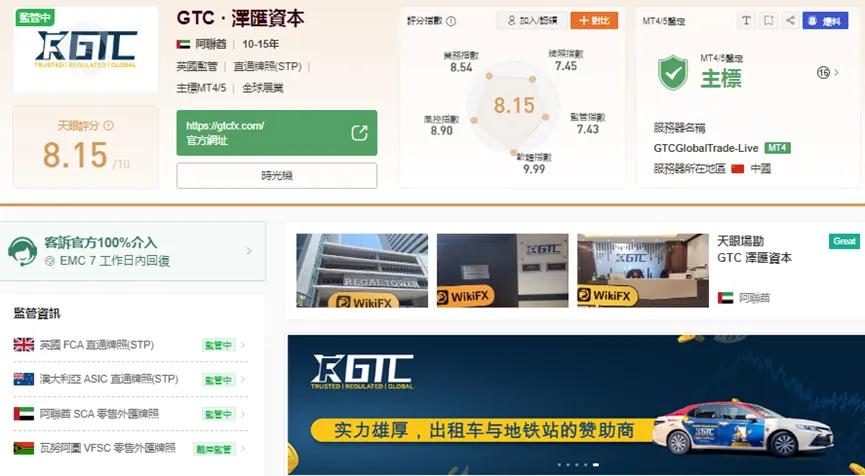The height and width of the screenshot is (476, 865).
Task: Click the 軟體指數 9.99 value
Action: click(x=534, y=169)
